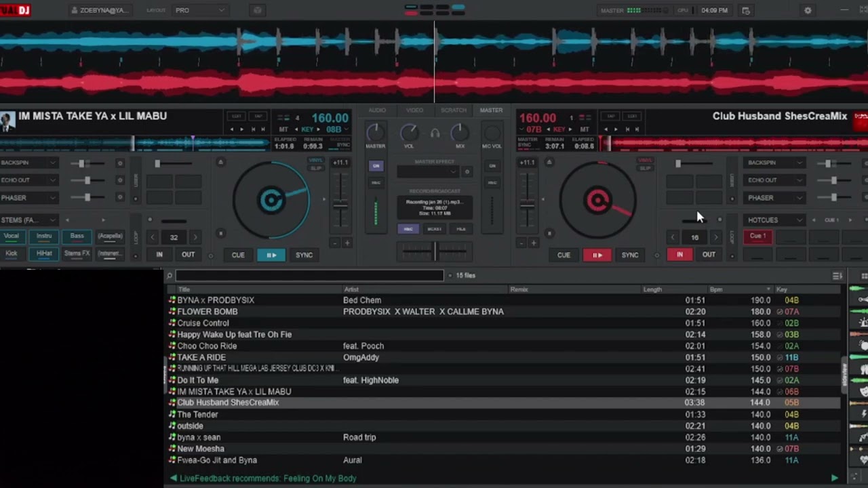
Task: Open the settings gear in top bar
Action: [807, 11]
